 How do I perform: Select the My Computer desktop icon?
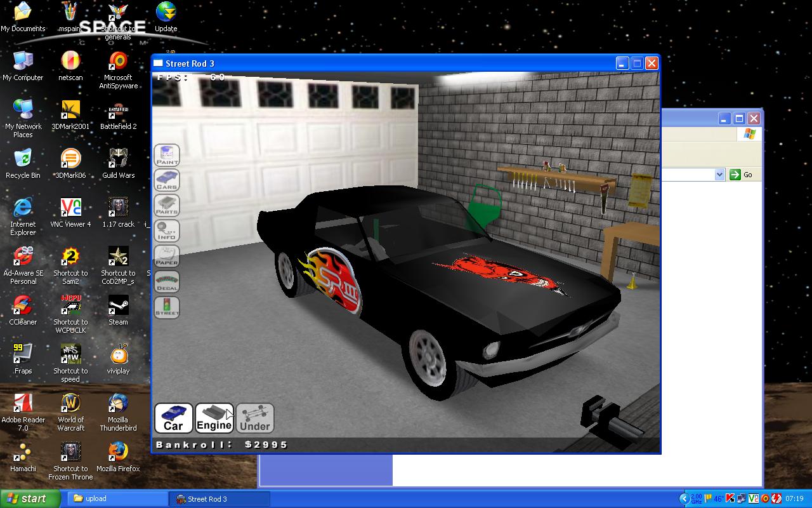click(x=23, y=66)
